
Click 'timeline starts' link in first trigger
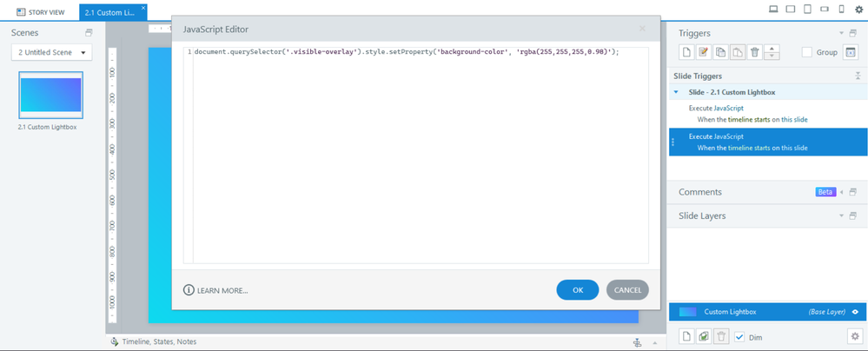[749, 120]
